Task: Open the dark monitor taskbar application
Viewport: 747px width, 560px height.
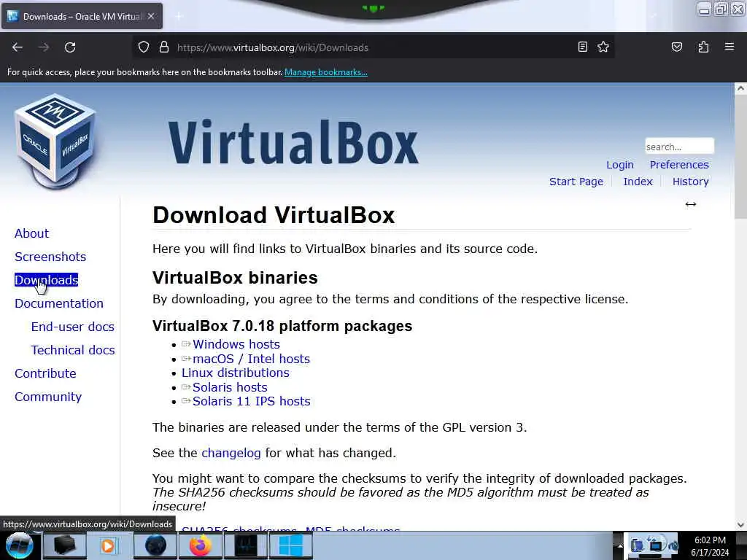Action: 246,545
